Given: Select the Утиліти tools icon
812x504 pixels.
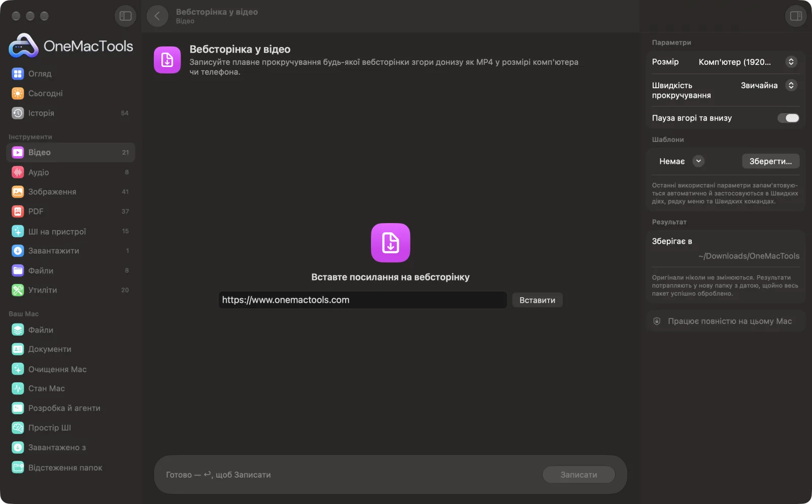Looking at the screenshot, I should pyautogui.click(x=18, y=290).
